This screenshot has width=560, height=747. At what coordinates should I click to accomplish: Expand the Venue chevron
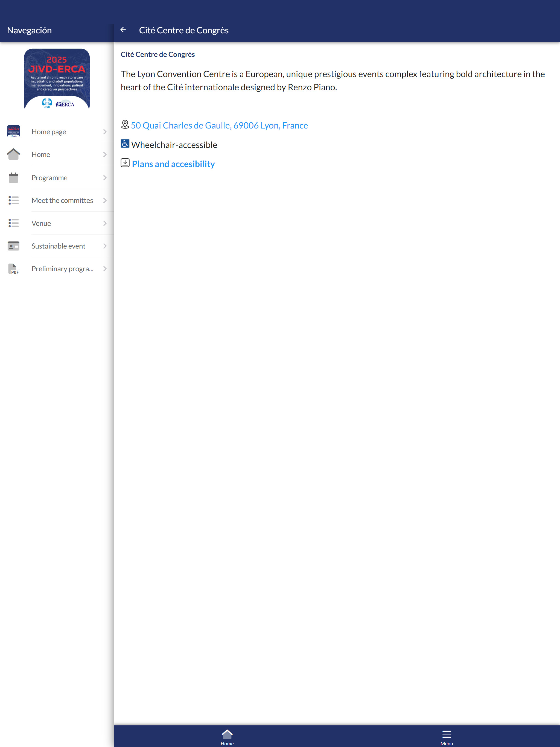(x=105, y=223)
